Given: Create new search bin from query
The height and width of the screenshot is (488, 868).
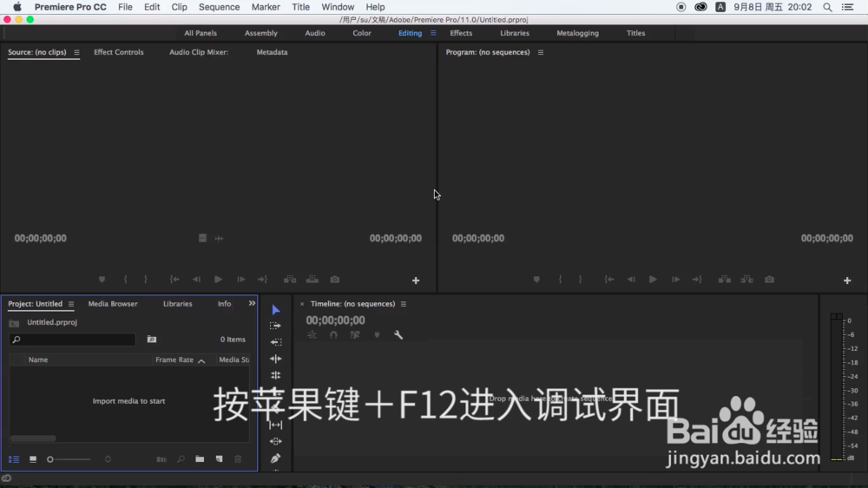Looking at the screenshot, I should coord(152,339).
